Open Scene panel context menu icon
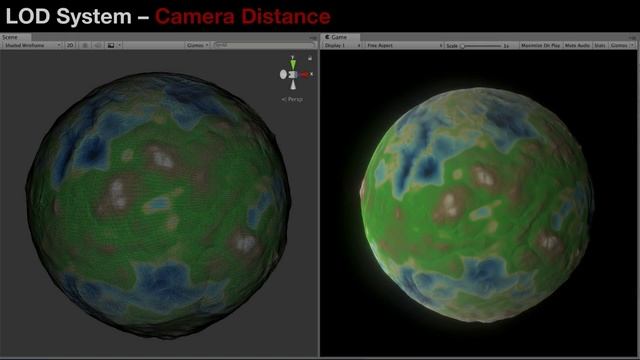The height and width of the screenshot is (360, 640). click(x=313, y=38)
